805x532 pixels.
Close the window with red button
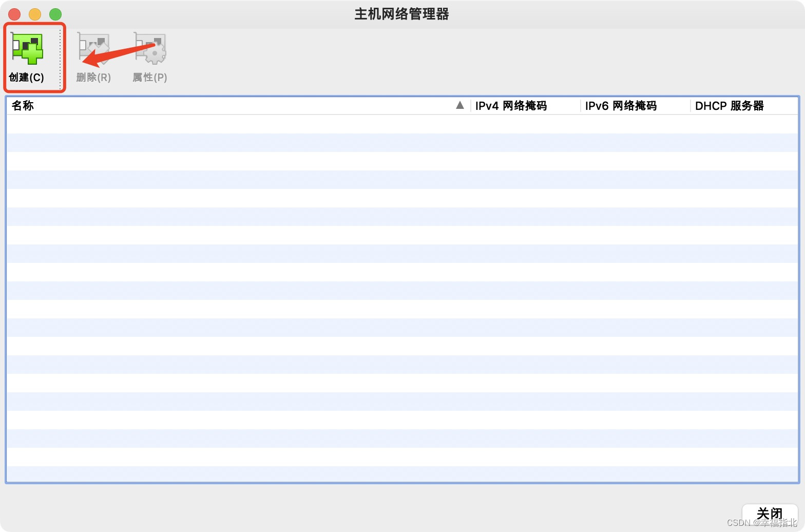coord(14,14)
